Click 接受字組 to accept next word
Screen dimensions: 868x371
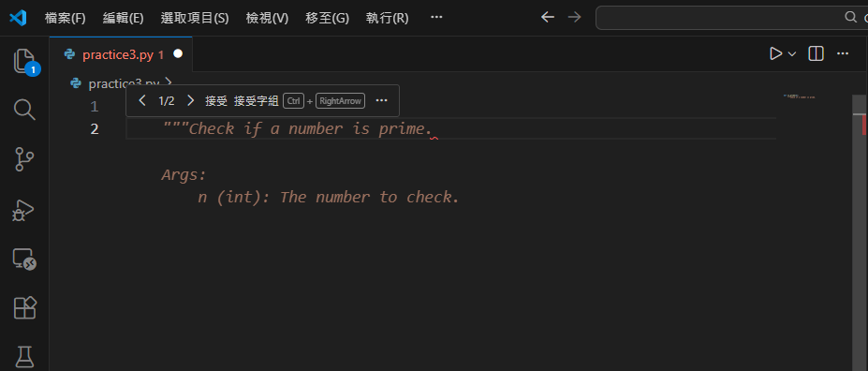257,101
